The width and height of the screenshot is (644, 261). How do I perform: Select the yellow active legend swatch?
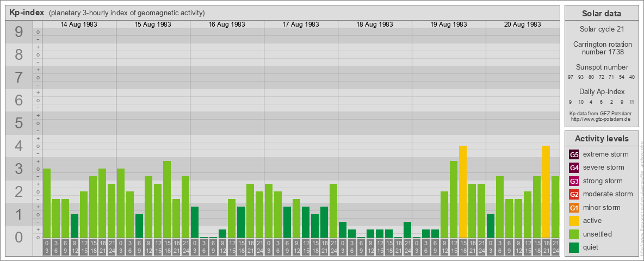tap(574, 221)
